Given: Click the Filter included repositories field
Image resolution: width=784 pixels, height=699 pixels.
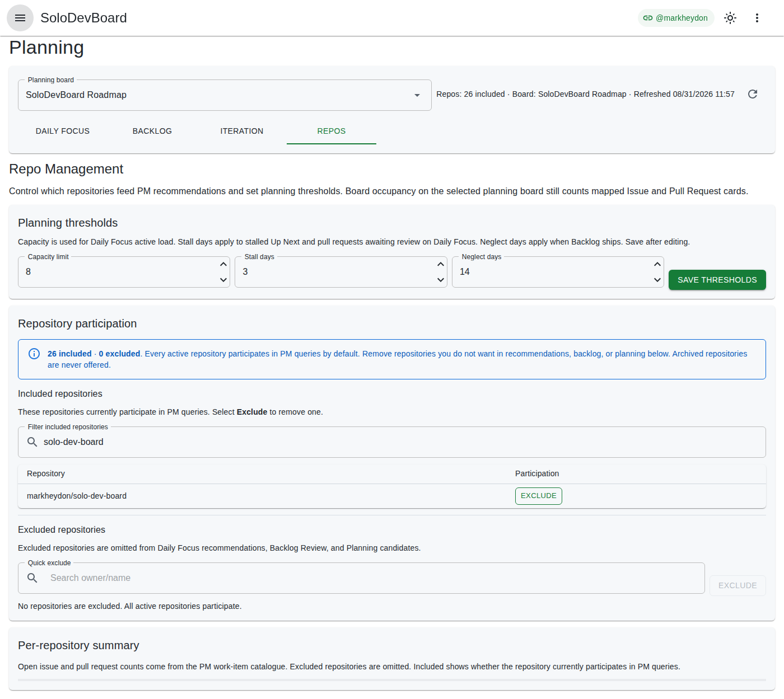Looking at the screenshot, I should 392,442.
